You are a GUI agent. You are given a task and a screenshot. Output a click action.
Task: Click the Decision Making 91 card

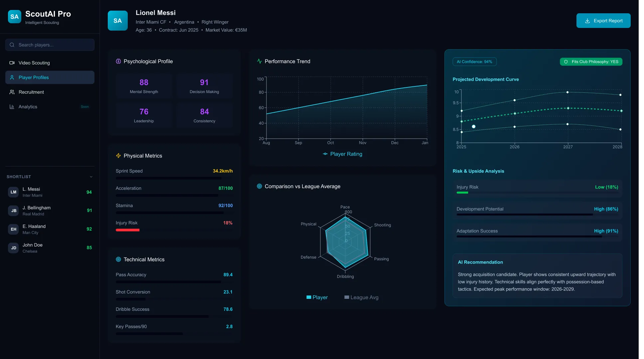coord(205,86)
